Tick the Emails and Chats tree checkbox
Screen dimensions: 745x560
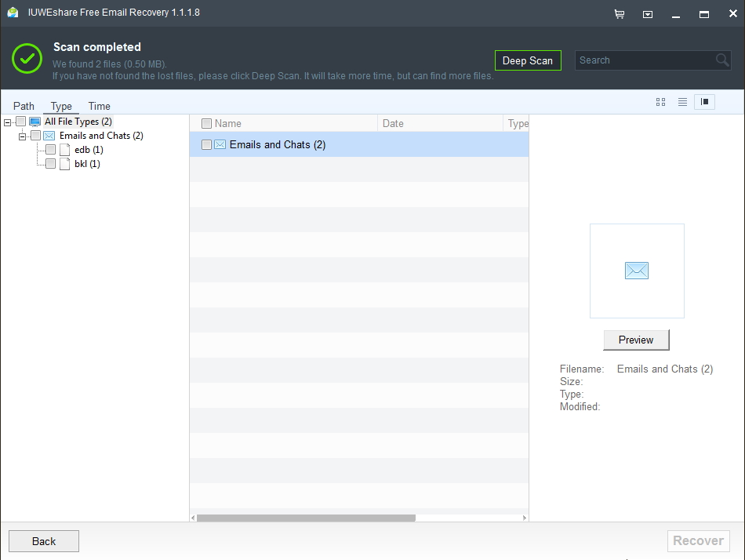point(35,136)
